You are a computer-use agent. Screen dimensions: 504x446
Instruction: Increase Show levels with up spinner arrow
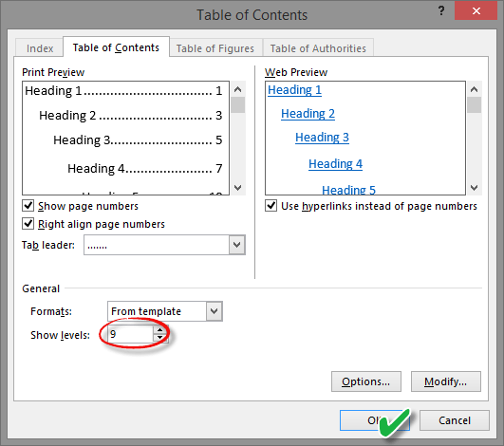click(159, 330)
